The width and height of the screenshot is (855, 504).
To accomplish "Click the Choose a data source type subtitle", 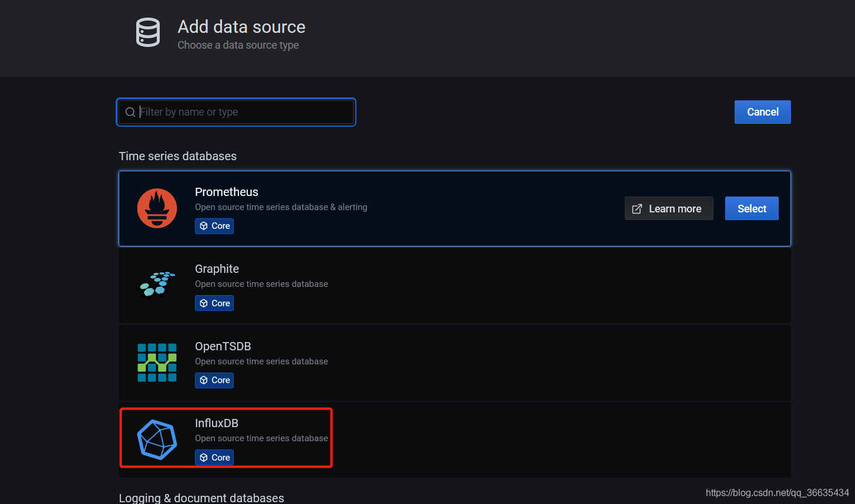I will pos(238,45).
